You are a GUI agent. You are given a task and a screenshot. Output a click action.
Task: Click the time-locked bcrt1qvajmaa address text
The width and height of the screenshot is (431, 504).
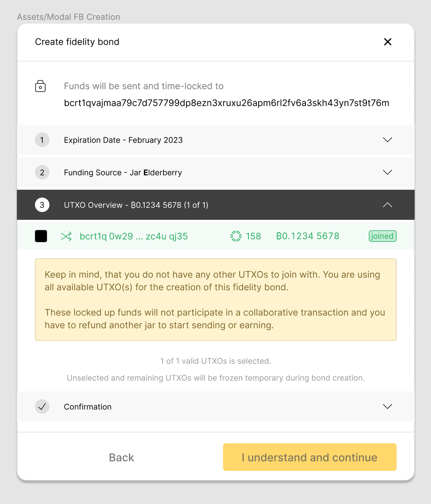point(226,103)
